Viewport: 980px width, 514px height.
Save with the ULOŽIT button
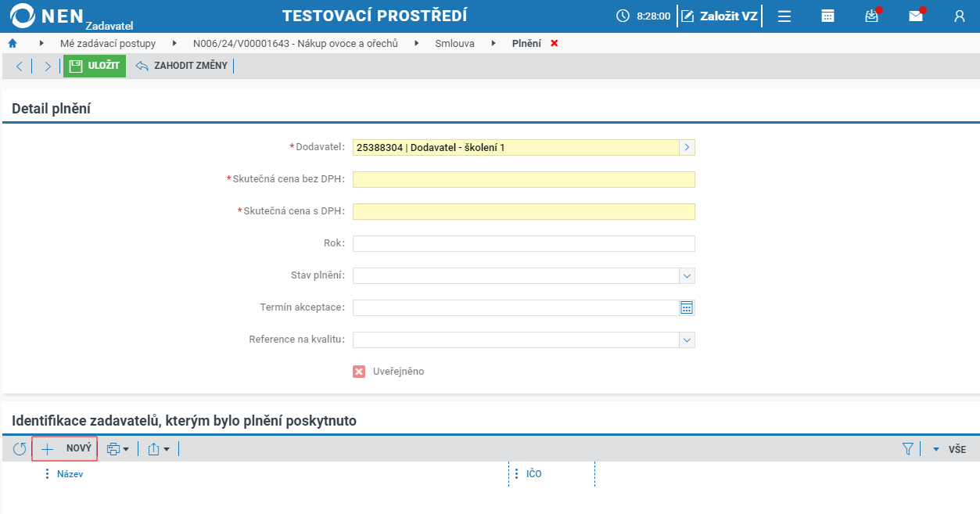coord(95,66)
